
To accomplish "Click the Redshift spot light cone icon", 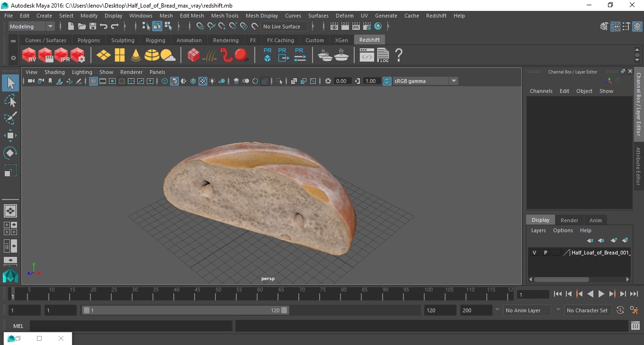I will pyautogui.click(x=135, y=55).
